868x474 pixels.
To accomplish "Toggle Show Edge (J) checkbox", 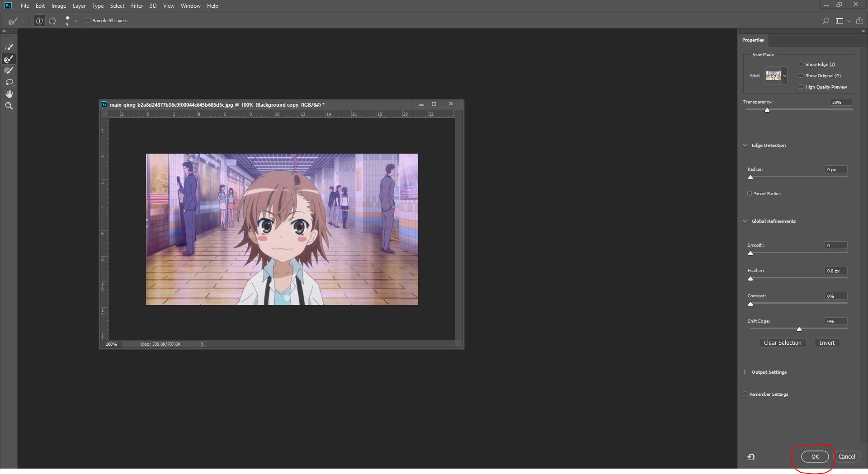I will point(801,64).
